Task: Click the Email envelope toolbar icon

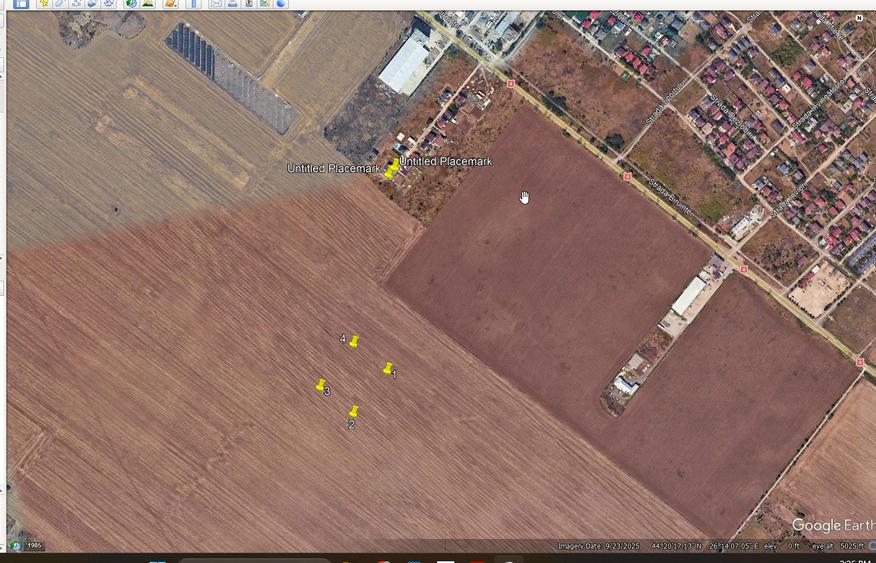Action: [x=216, y=3]
